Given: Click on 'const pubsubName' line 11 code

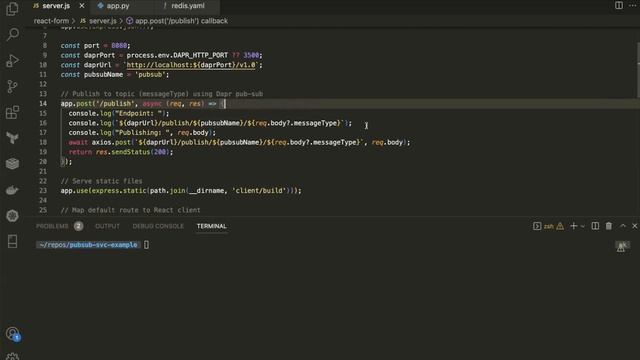Looking at the screenshot, I should [x=115, y=75].
